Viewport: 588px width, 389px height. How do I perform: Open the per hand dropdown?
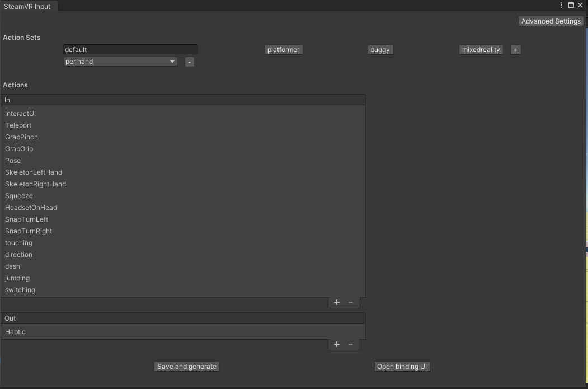[x=120, y=62]
